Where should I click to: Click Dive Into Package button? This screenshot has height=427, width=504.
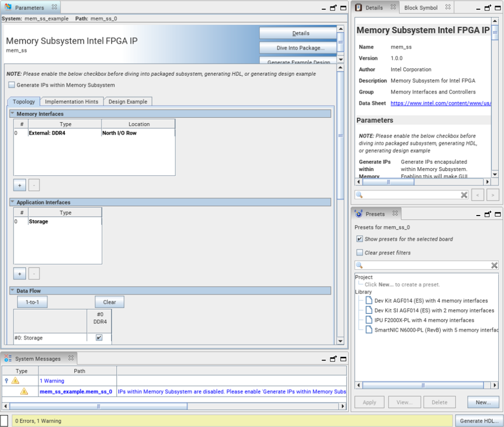298,48
